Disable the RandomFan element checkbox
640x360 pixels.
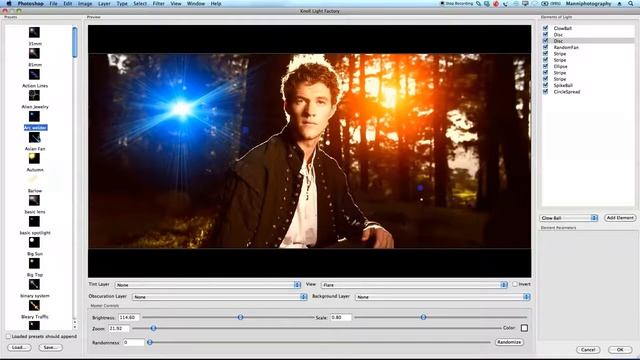click(x=545, y=47)
